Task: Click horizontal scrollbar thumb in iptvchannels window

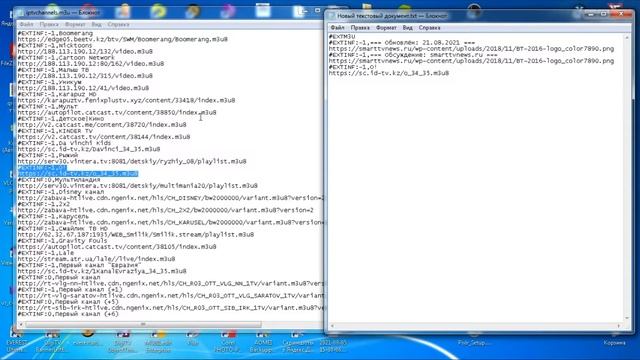Action: tap(143, 324)
